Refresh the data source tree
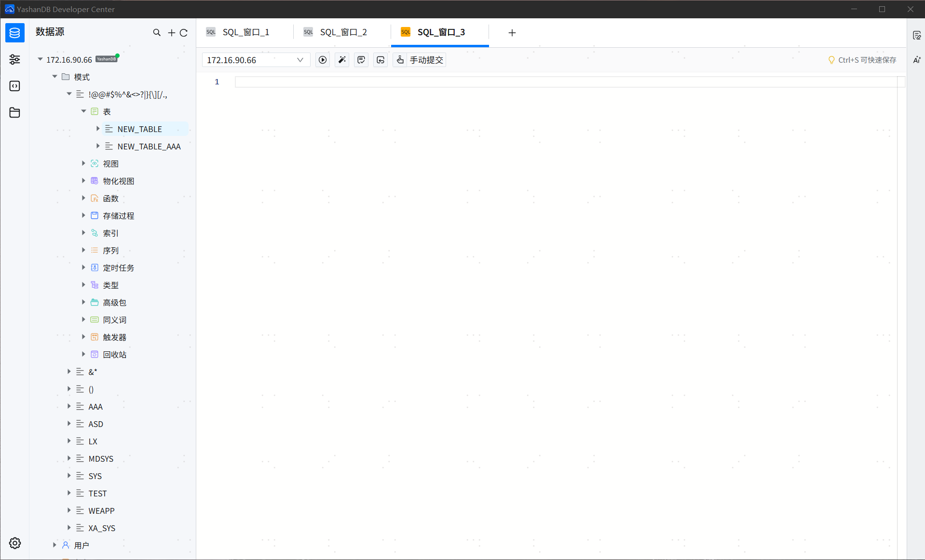Viewport: 925px width, 560px height. coord(184,32)
